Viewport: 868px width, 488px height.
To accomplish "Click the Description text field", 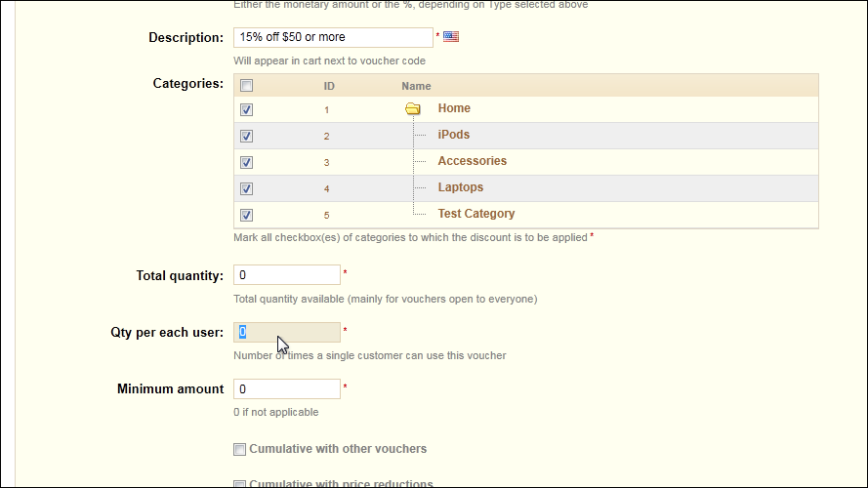I will [333, 37].
